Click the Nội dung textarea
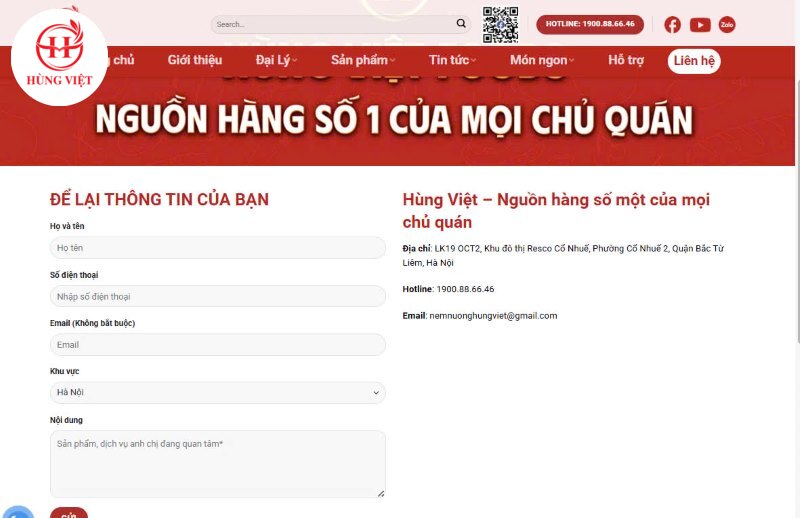This screenshot has height=518, width=800. pyautogui.click(x=218, y=464)
